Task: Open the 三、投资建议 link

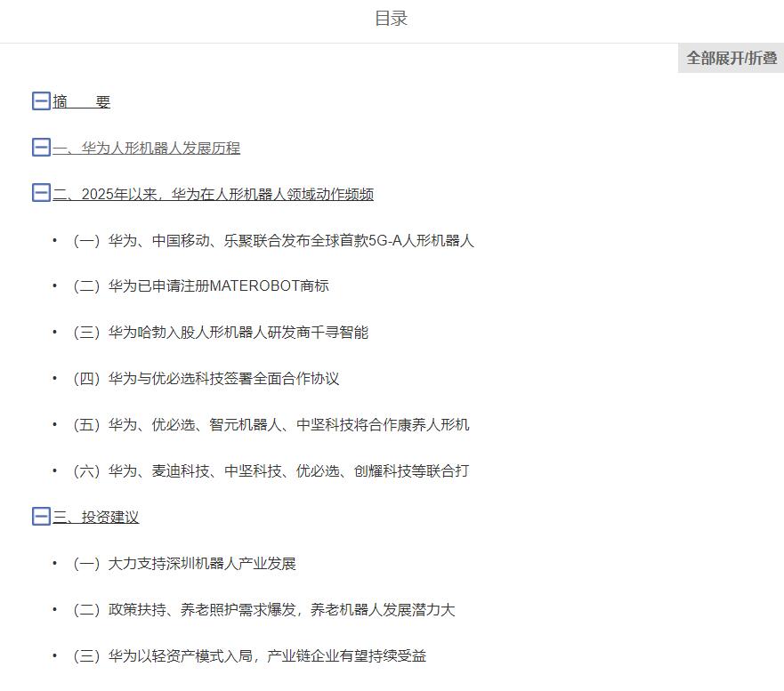Action: [x=95, y=517]
